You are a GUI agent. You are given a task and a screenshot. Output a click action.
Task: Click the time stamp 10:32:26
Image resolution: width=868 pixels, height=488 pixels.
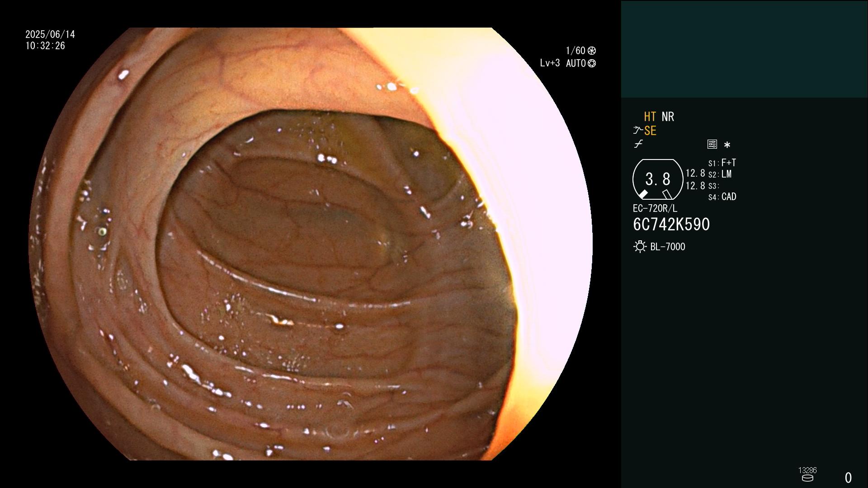(45, 46)
